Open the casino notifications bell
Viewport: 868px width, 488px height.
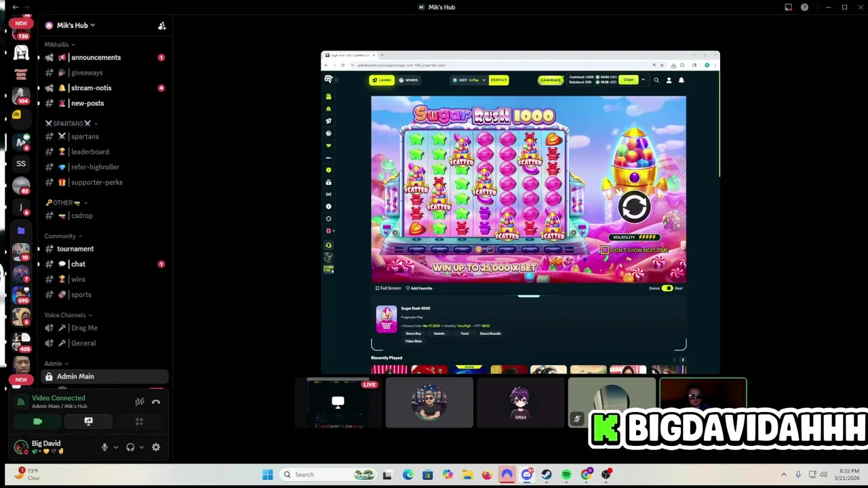pyautogui.click(x=682, y=80)
